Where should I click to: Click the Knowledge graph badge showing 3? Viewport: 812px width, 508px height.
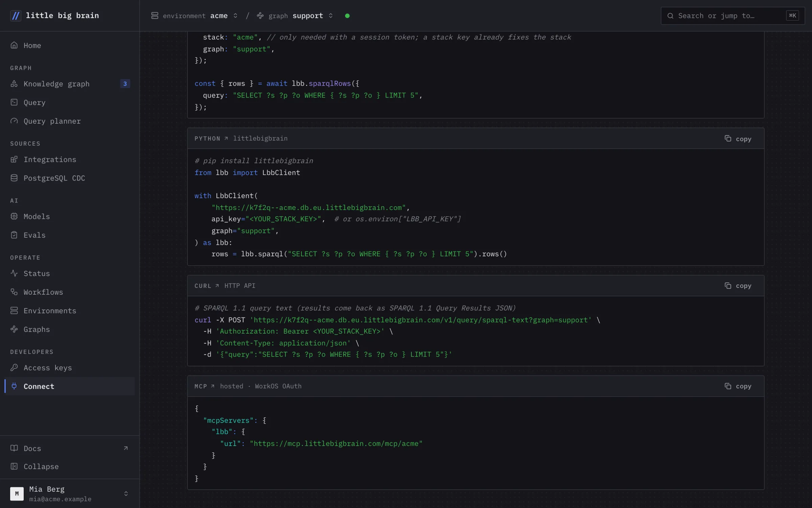(125, 84)
